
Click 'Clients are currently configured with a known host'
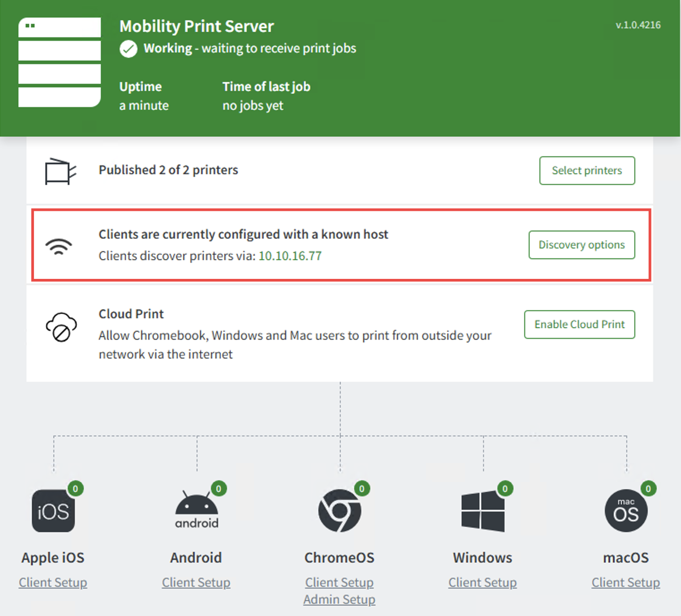[244, 235]
